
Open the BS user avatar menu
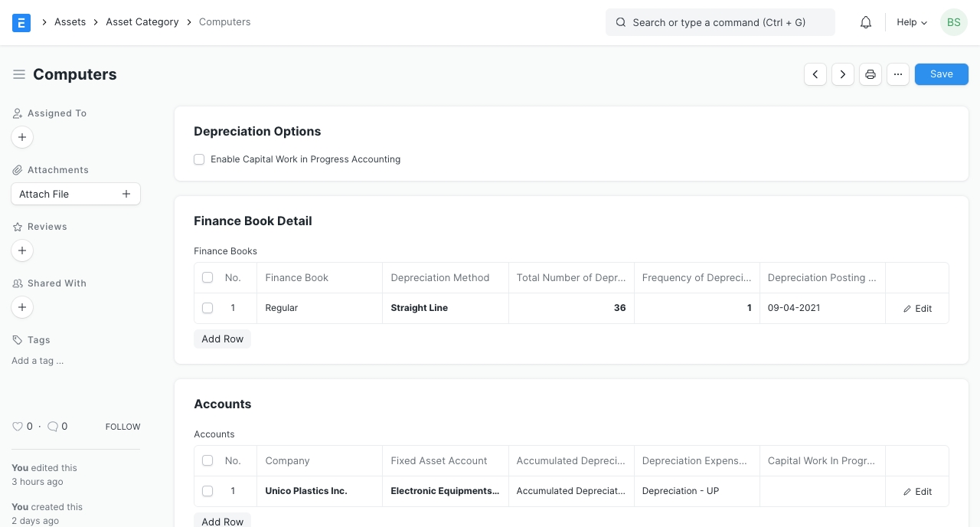pos(953,22)
